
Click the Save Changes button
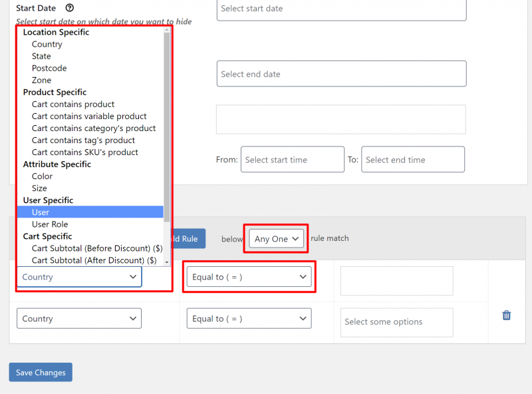click(x=41, y=372)
